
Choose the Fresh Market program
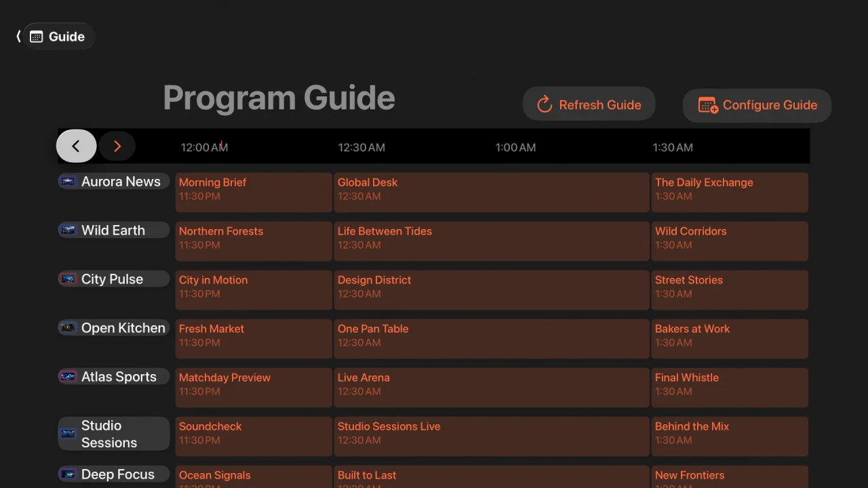click(x=254, y=339)
